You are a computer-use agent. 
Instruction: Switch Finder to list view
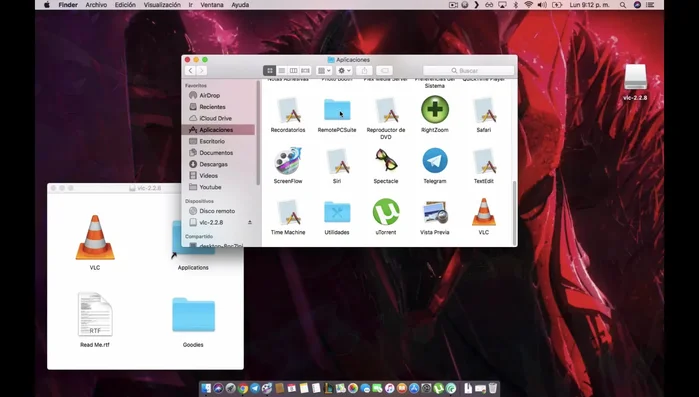pos(281,70)
